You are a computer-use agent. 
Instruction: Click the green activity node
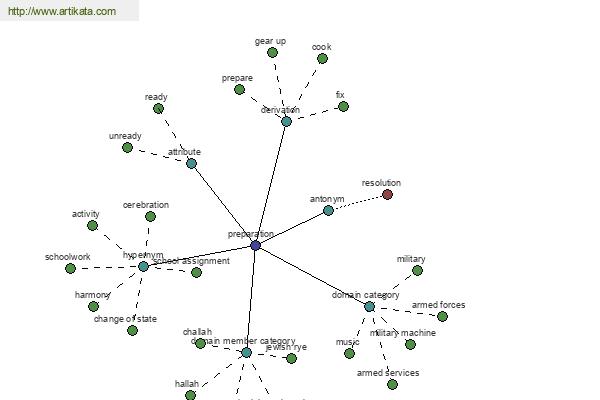[92, 225]
